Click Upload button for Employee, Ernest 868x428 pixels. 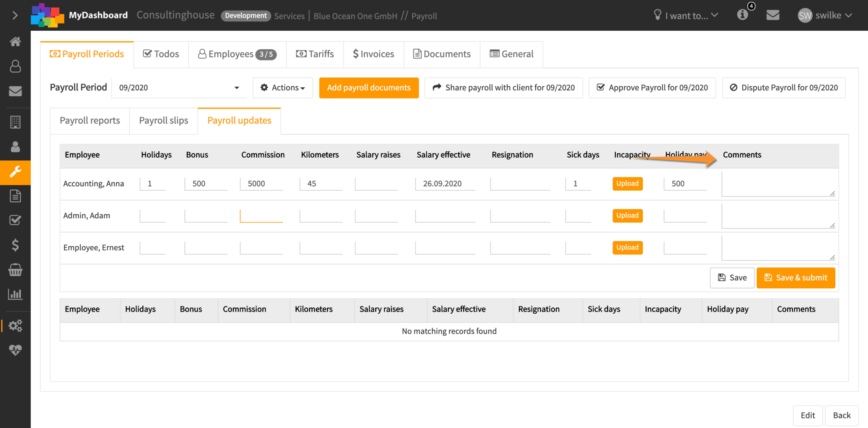627,248
